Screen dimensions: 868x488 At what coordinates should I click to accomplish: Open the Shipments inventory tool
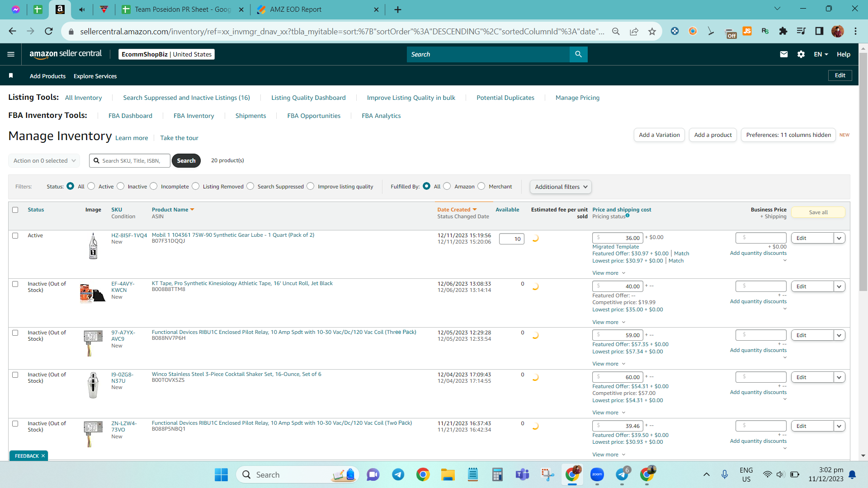[250, 116]
